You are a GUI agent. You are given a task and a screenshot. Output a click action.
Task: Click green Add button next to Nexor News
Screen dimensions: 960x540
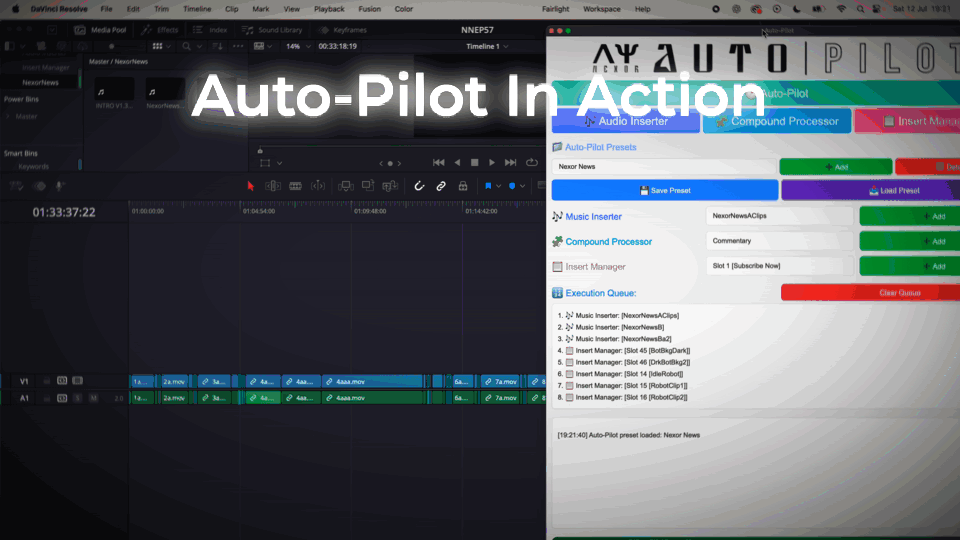[x=836, y=167]
